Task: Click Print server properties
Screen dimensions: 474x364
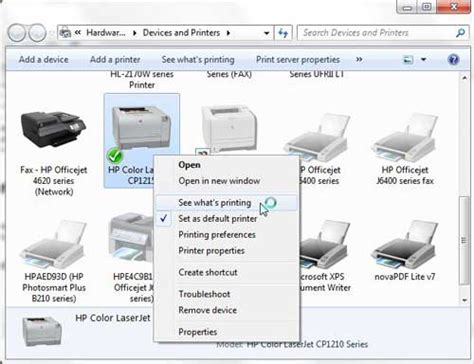Action: point(298,60)
